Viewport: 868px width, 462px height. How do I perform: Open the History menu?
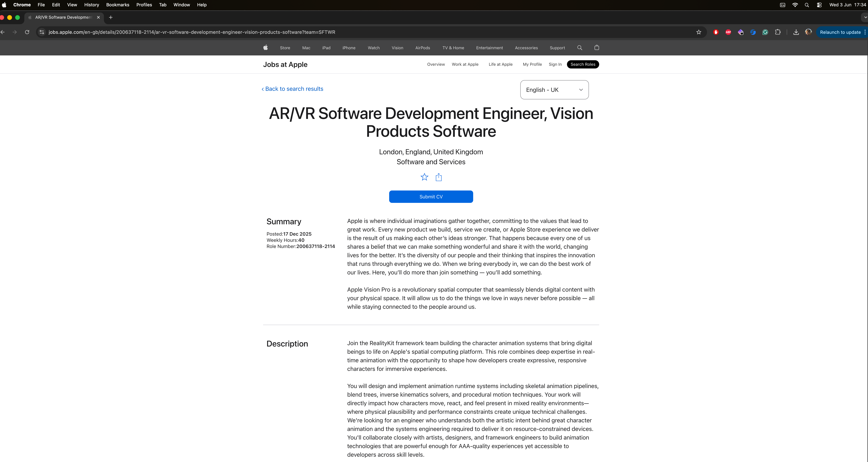(92, 5)
